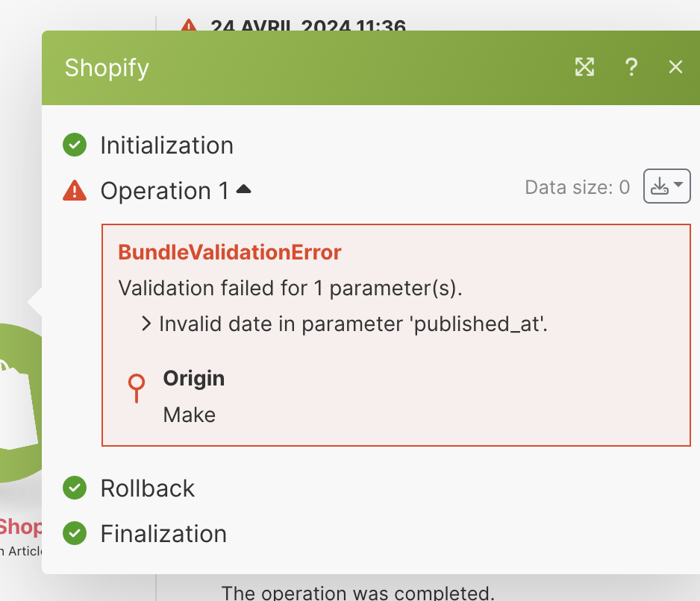The width and height of the screenshot is (700, 601).
Task: Click the 24 Avril 2024 log warning icon
Action: [x=189, y=25]
